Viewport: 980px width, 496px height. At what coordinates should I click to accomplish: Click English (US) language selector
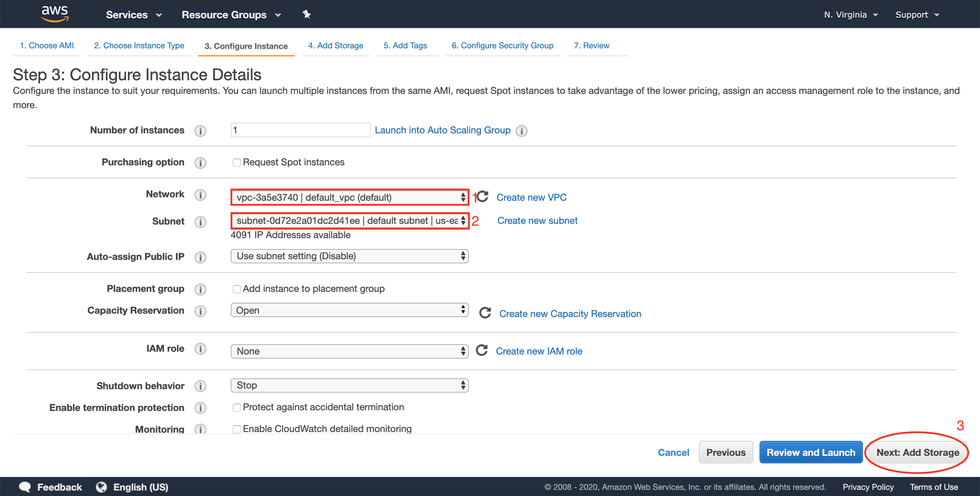coord(141,487)
